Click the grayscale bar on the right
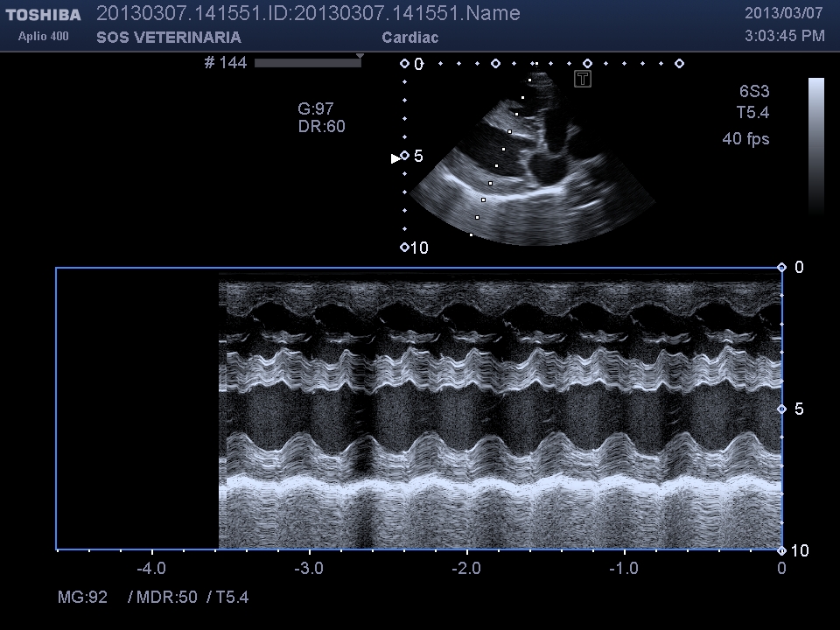 tap(815, 144)
